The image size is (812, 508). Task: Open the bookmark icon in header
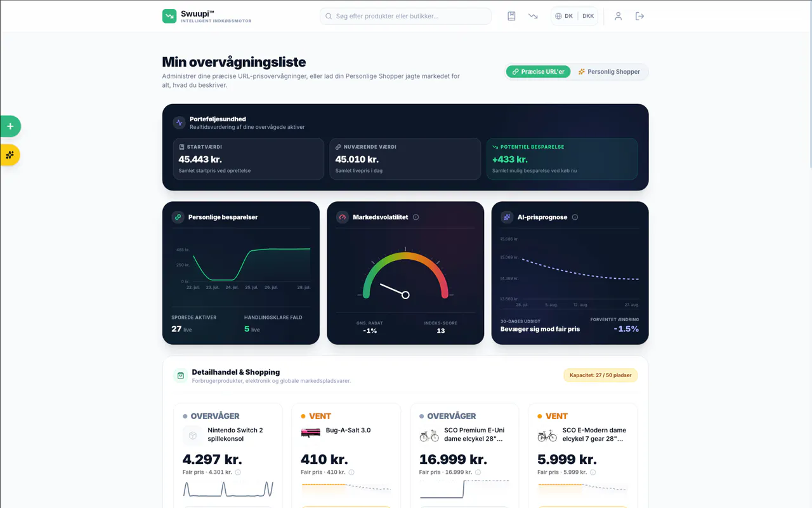(x=511, y=16)
